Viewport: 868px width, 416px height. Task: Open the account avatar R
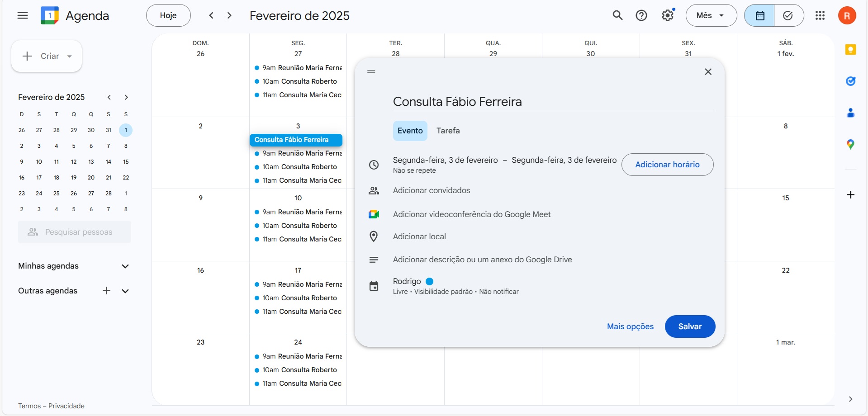pos(847,15)
